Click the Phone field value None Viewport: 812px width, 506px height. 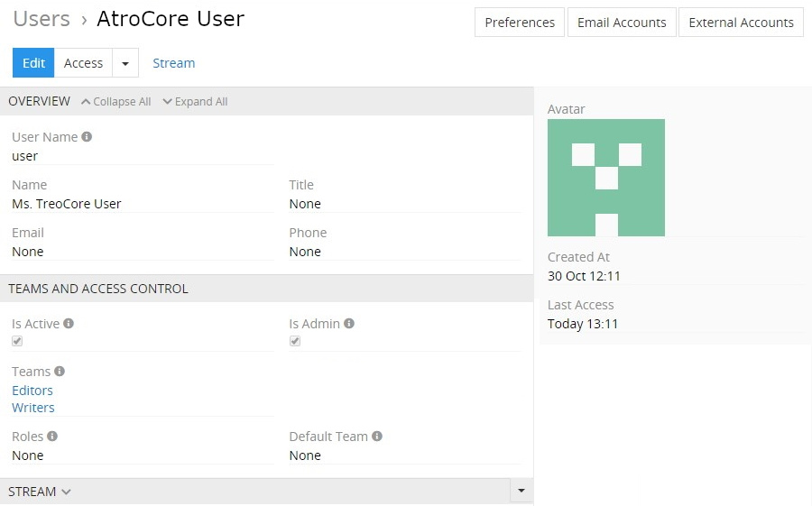(x=305, y=251)
